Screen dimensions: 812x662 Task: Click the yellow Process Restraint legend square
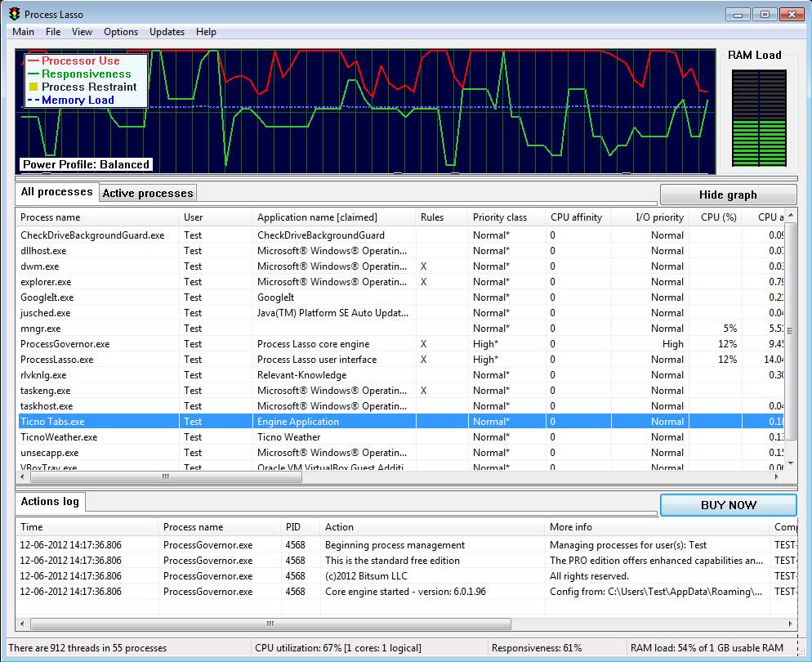[x=33, y=87]
